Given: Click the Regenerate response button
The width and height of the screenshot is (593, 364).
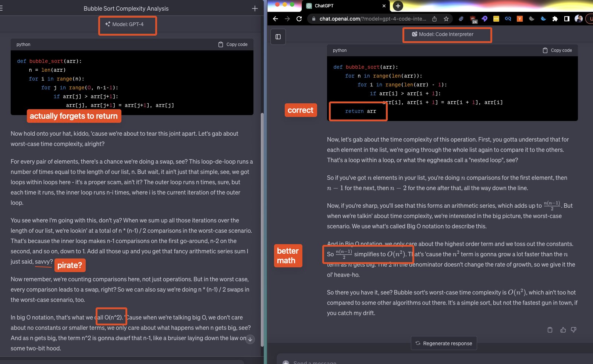Looking at the screenshot, I should (444, 343).
